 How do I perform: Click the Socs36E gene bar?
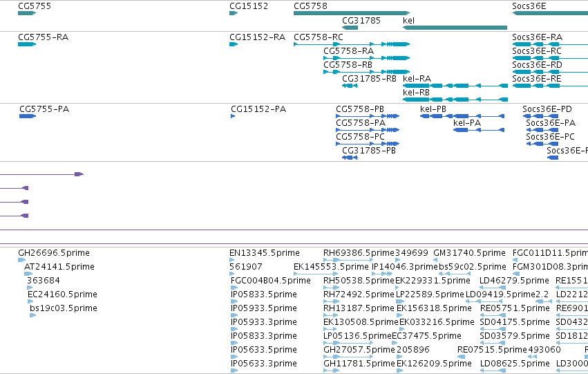(x=550, y=13)
